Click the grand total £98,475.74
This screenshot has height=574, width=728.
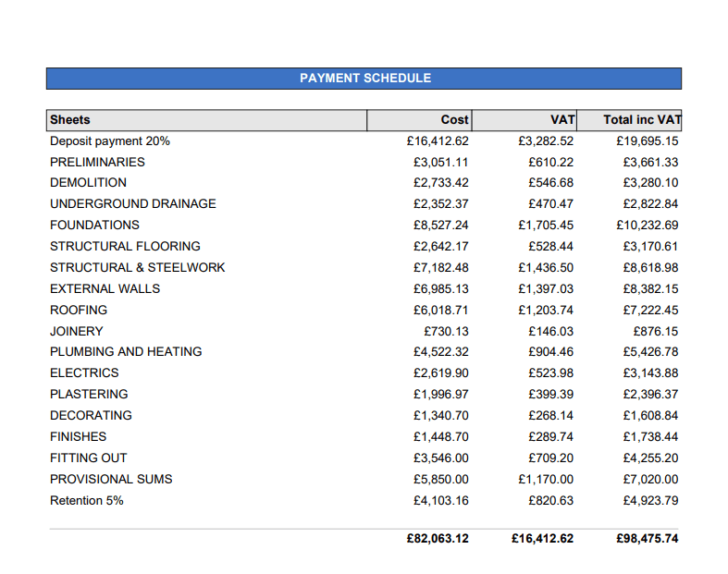point(647,538)
